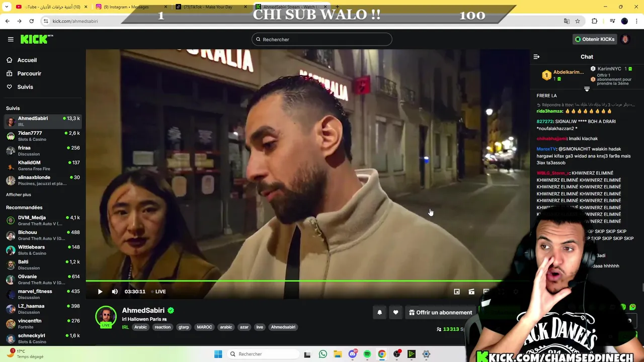
Task: Open LZ_haamaa recommended channel
Action: [x=43, y=309]
